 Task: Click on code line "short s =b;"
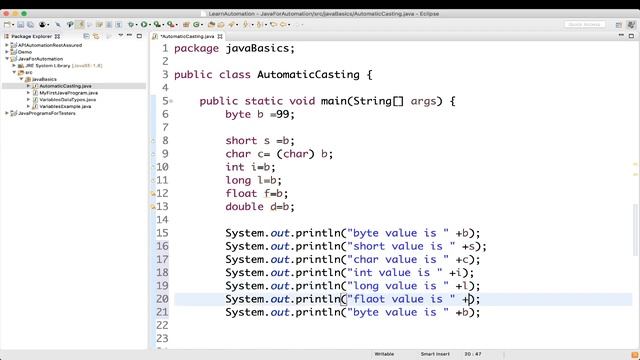click(260, 141)
